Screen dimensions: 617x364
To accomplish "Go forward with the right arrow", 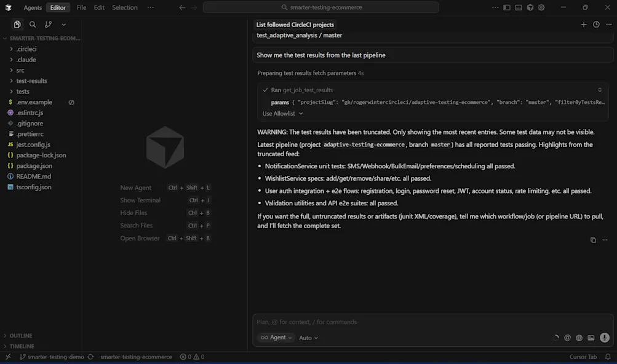I will [x=194, y=7].
